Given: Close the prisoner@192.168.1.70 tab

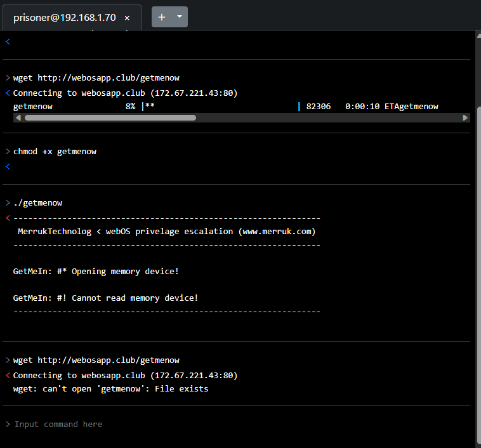Looking at the screenshot, I should (x=127, y=18).
